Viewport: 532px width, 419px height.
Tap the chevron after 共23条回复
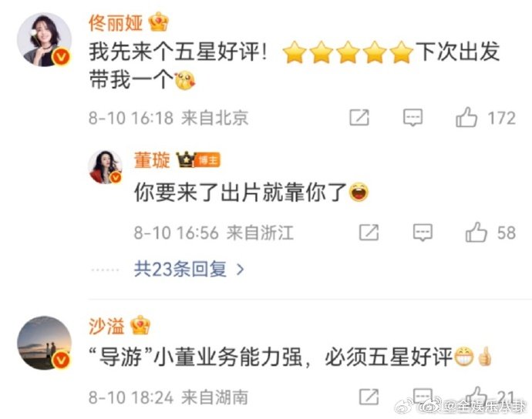pyautogui.click(x=241, y=270)
